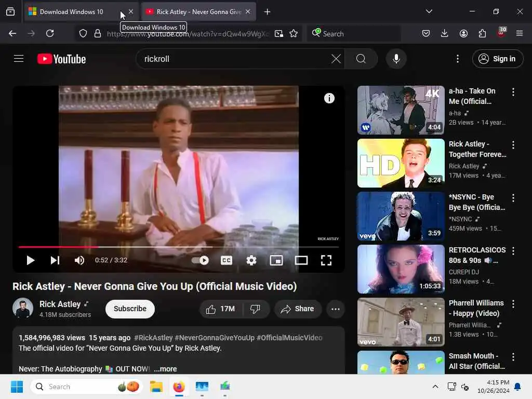Open a-ha Take On Me thumbnail
532x399 pixels.
tap(401, 110)
